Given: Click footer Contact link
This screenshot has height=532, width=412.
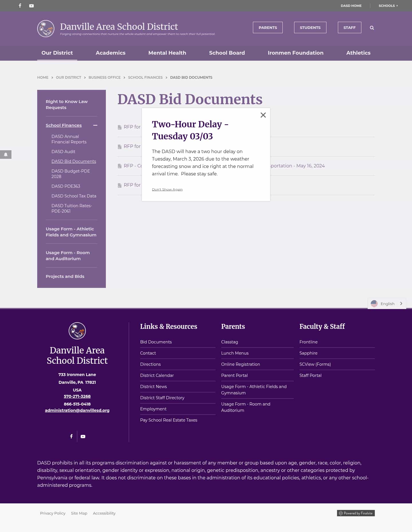Looking at the screenshot, I should (x=148, y=353).
